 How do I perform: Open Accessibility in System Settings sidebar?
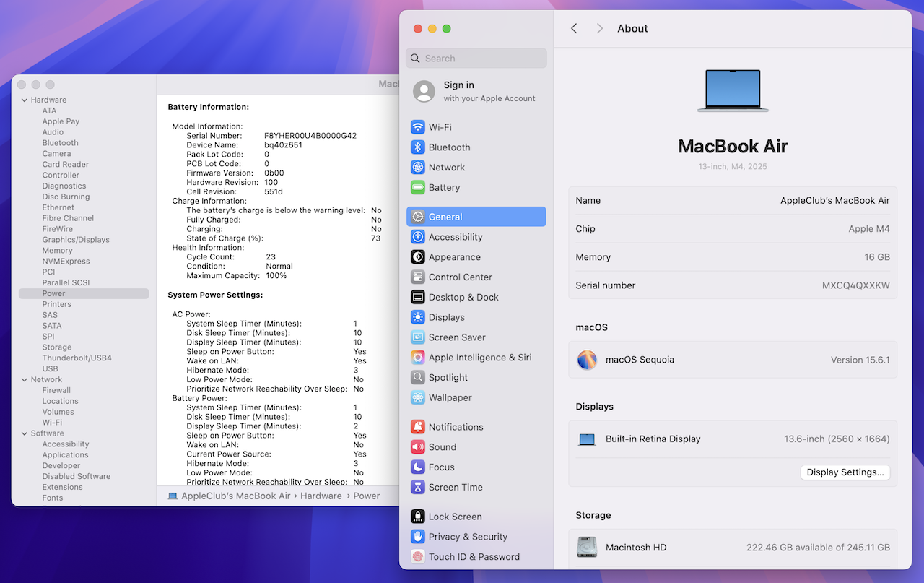[476, 237]
